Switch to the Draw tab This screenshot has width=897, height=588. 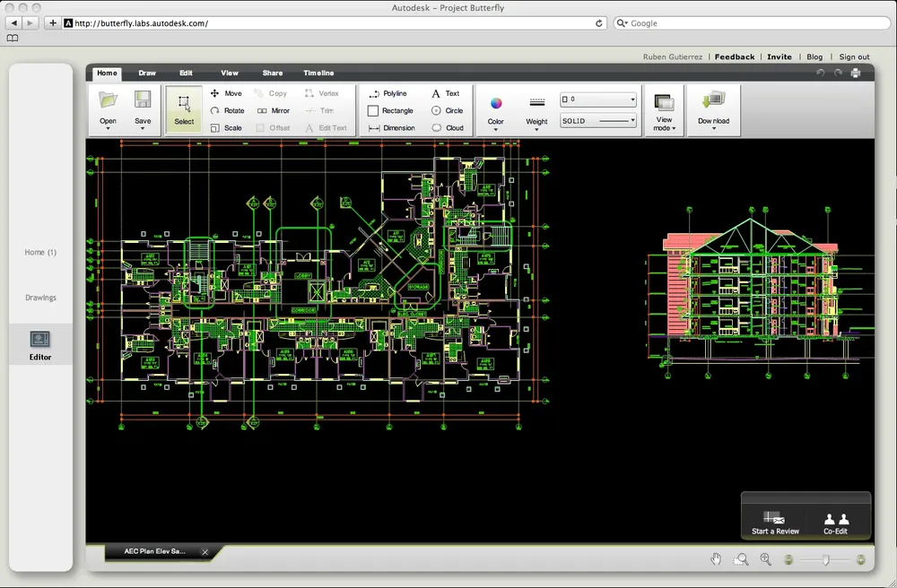(x=147, y=73)
